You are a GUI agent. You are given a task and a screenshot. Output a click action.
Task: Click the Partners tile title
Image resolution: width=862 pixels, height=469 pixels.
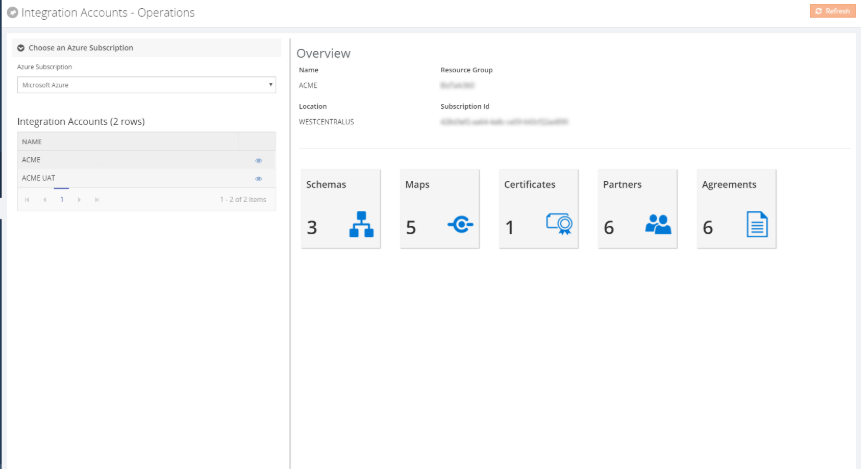pyautogui.click(x=622, y=185)
